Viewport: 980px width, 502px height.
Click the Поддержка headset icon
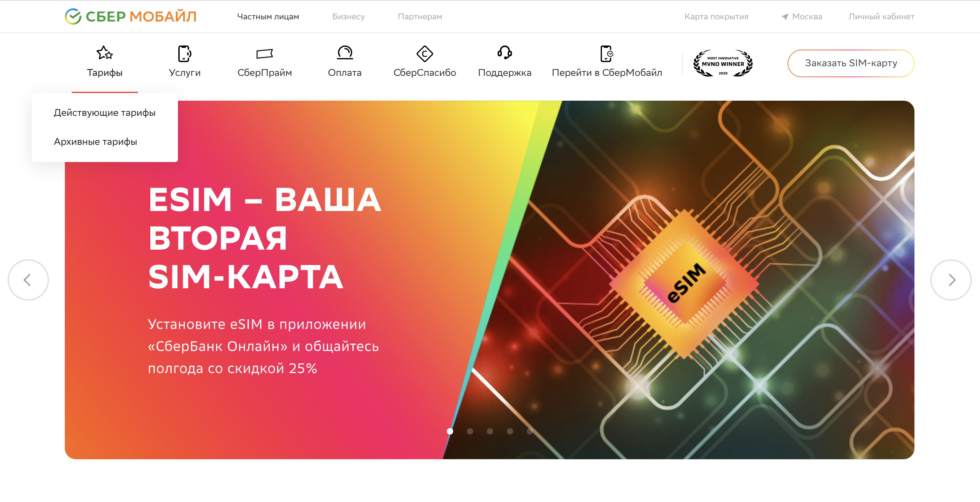[x=505, y=53]
